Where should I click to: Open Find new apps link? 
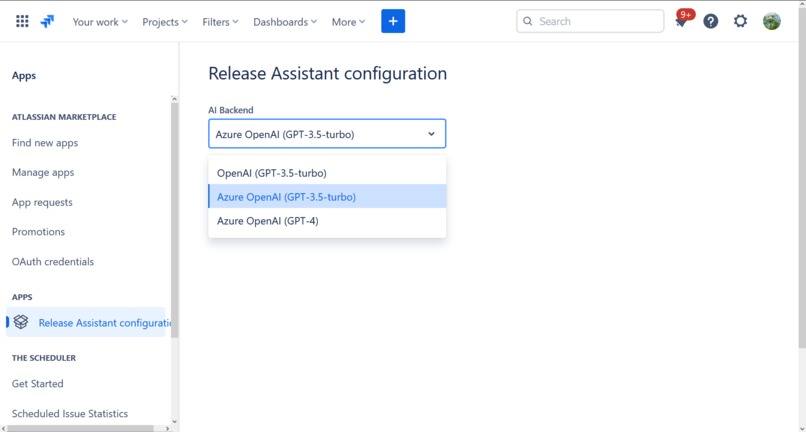(45, 142)
